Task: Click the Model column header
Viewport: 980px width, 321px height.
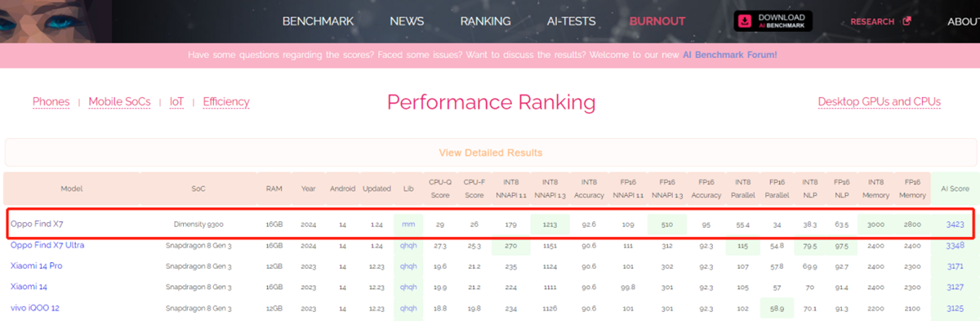Action: click(72, 189)
